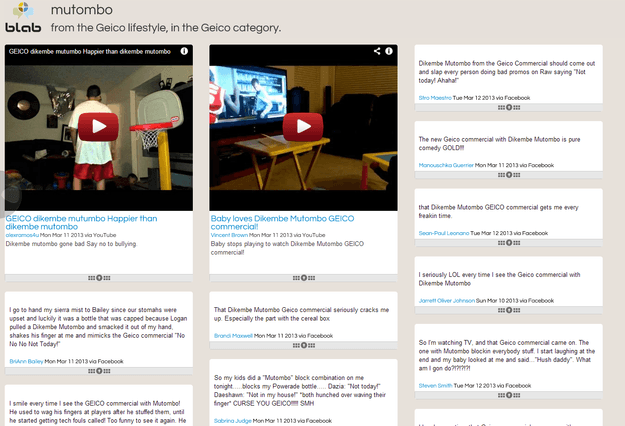Click 'I go to hand my sierra mist' post

click(x=98, y=327)
